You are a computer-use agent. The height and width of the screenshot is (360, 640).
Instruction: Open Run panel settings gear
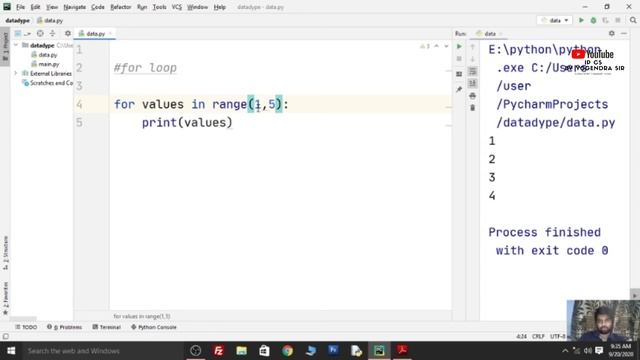tap(611, 33)
